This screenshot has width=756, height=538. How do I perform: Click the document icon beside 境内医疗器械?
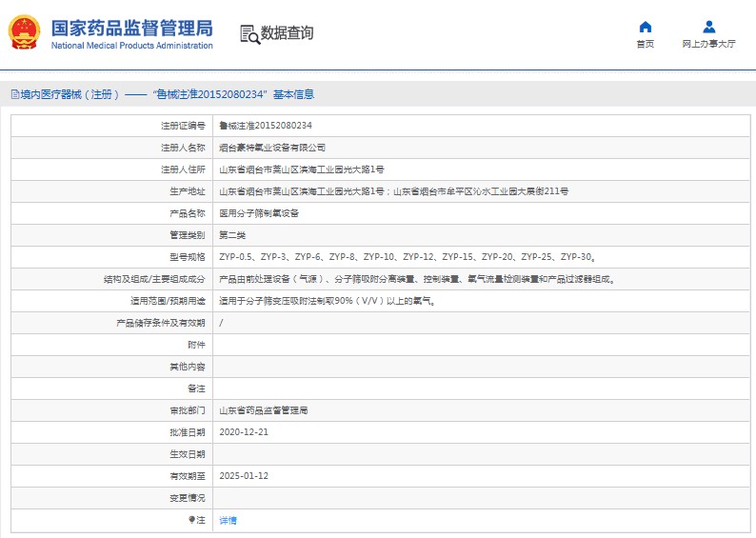(x=14, y=94)
